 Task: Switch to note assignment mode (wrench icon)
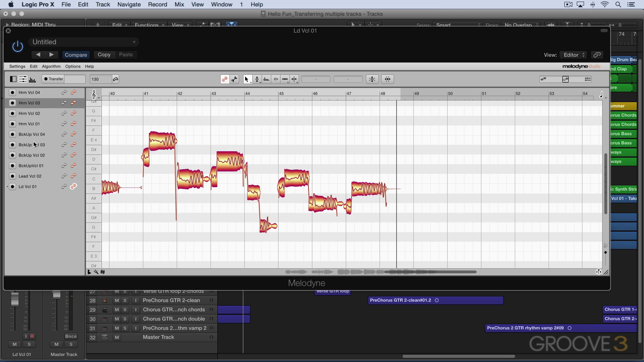234,79
